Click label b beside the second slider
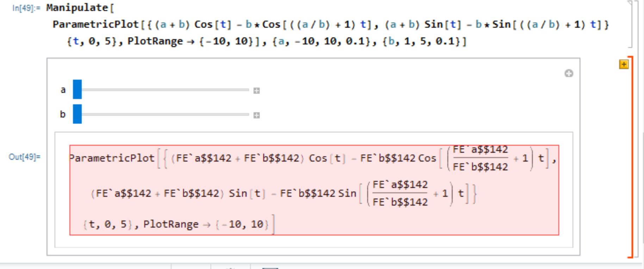The width and height of the screenshot is (644, 269). click(63, 114)
